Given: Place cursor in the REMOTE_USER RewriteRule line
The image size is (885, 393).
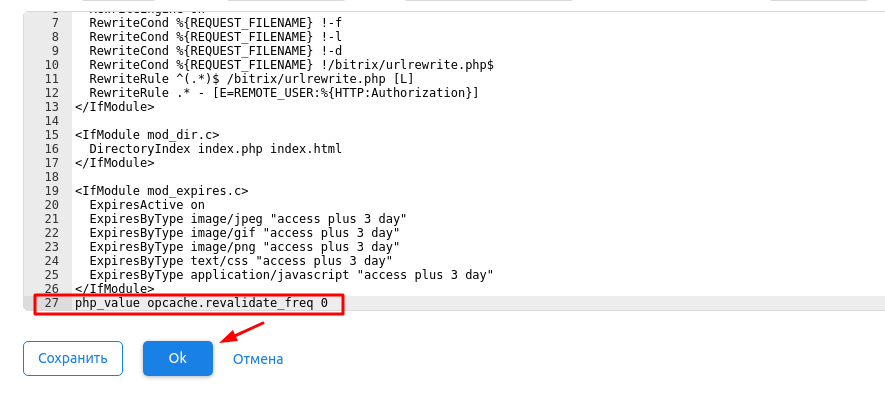Looking at the screenshot, I should [284, 93].
